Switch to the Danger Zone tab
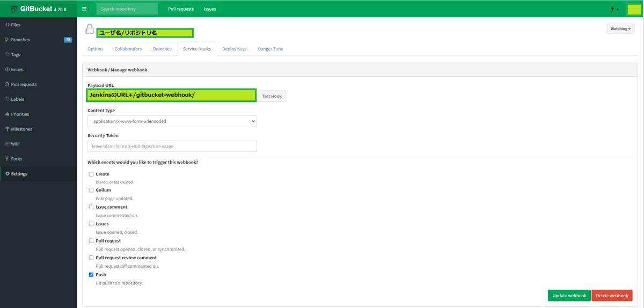 point(270,49)
